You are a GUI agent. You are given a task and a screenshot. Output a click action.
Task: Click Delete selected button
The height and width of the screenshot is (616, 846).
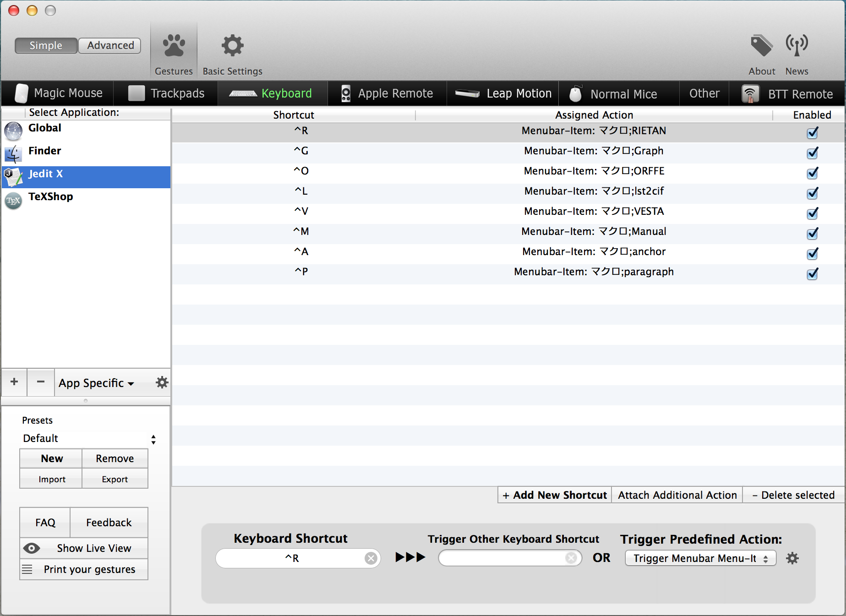(793, 495)
